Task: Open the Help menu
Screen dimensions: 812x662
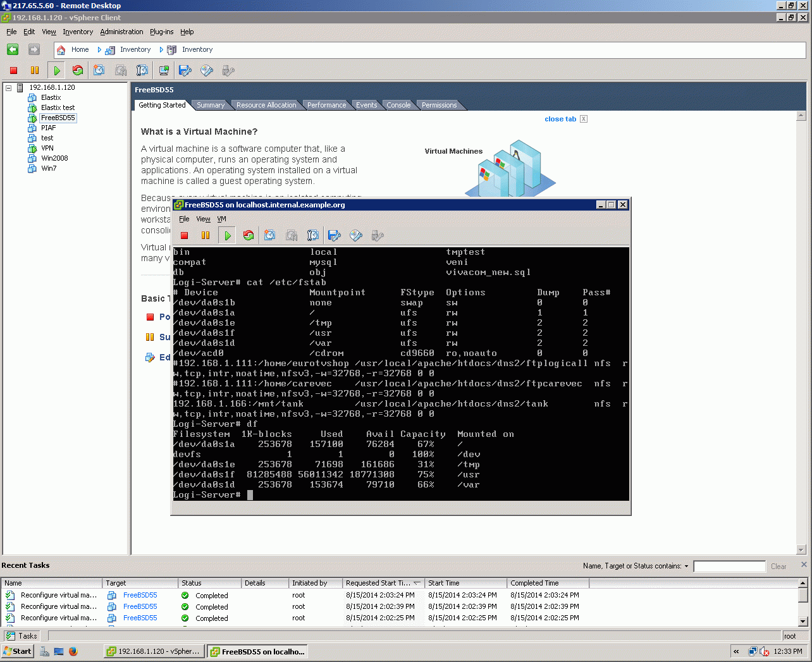Action: pyautogui.click(x=187, y=32)
